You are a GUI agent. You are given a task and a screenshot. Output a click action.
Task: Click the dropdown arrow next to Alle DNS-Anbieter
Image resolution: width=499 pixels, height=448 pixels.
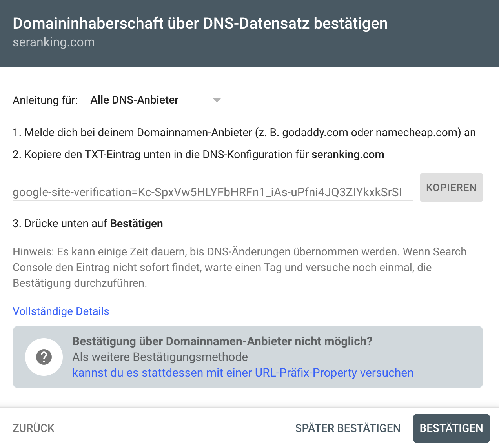click(x=217, y=100)
